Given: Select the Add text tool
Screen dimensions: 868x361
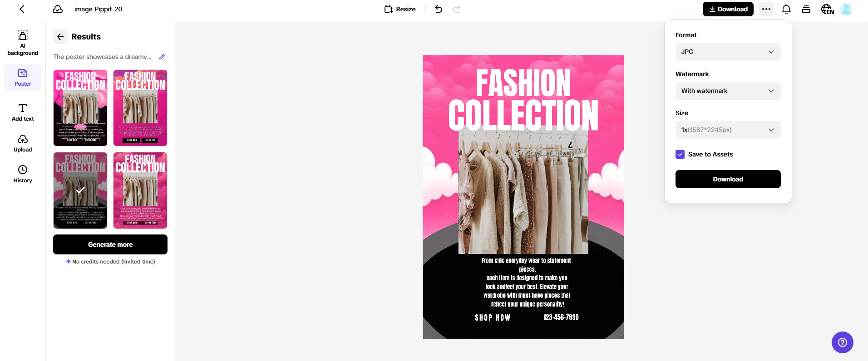Looking at the screenshot, I should click(x=23, y=112).
